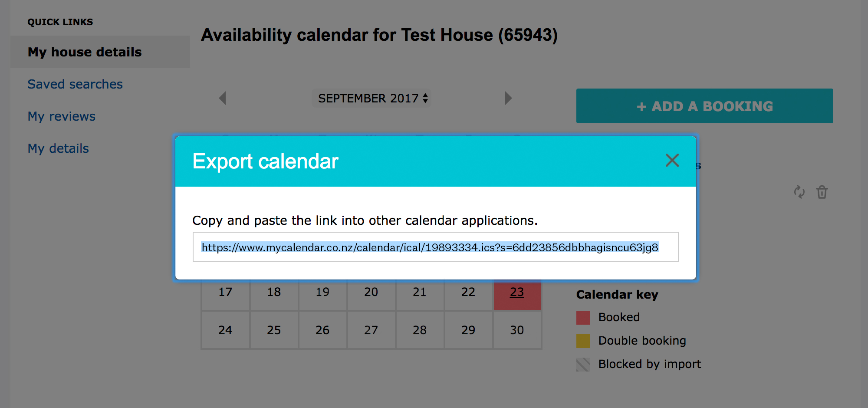Open Saved searches link
868x408 pixels.
(75, 84)
